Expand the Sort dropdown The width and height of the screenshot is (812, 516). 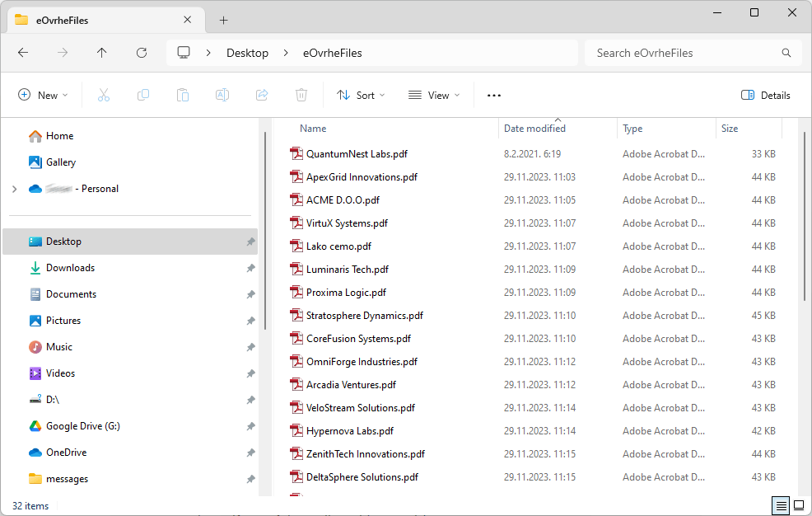tap(361, 95)
